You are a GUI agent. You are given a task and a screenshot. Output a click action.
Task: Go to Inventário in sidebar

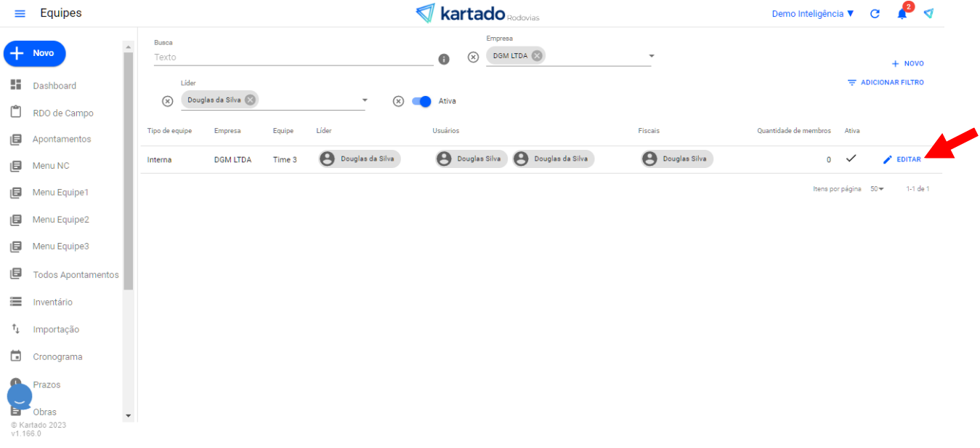(x=52, y=302)
